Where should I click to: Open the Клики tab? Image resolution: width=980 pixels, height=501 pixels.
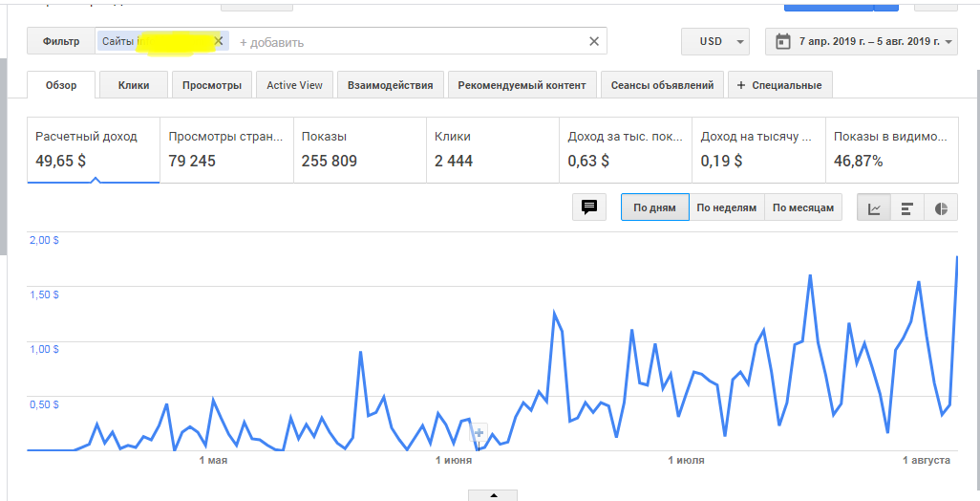[x=134, y=85]
